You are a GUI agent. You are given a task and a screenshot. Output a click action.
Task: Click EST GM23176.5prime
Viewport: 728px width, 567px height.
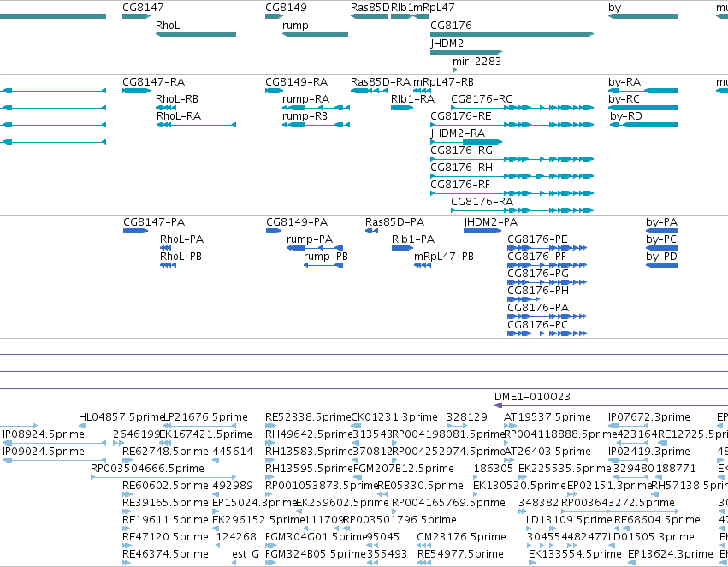click(461, 537)
